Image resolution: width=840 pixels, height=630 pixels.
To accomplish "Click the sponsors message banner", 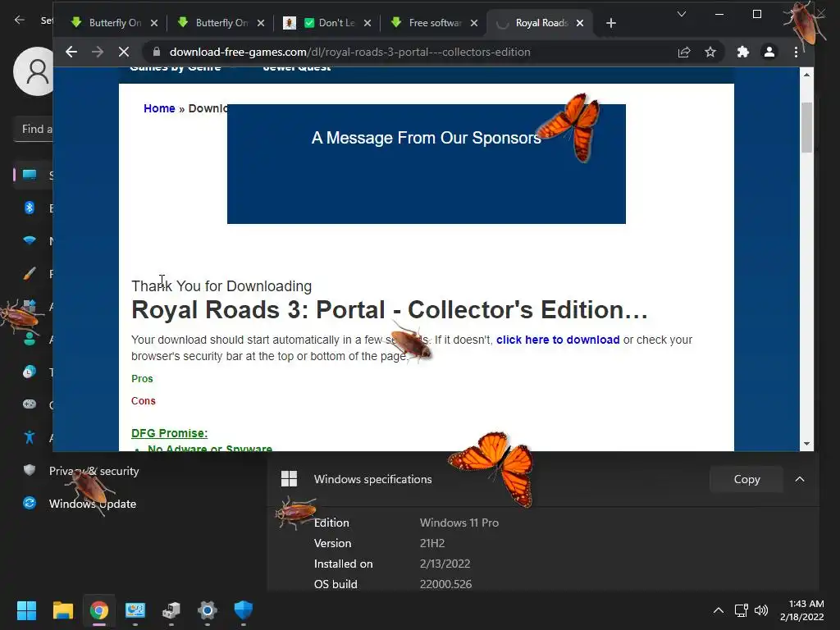I will pyautogui.click(x=427, y=164).
